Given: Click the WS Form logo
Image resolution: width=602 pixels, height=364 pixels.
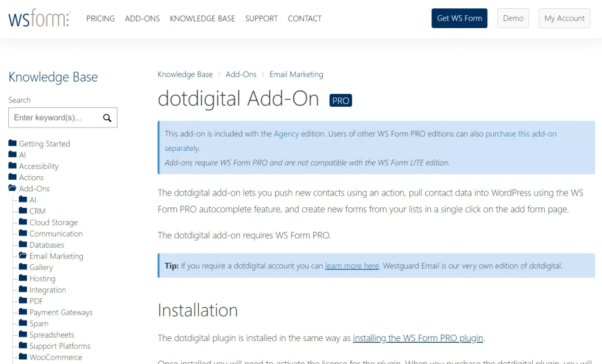Looking at the screenshot, I should pyautogui.click(x=39, y=18).
